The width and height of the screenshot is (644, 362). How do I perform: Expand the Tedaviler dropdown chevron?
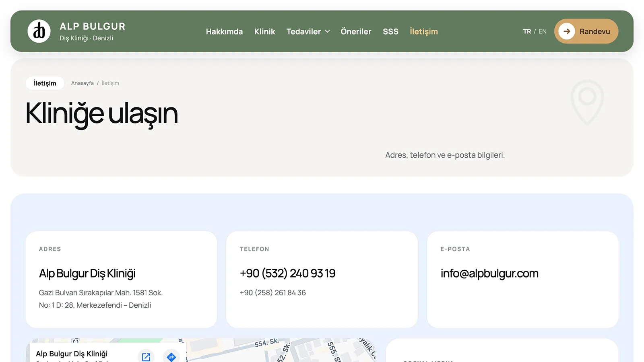(328, 31)
